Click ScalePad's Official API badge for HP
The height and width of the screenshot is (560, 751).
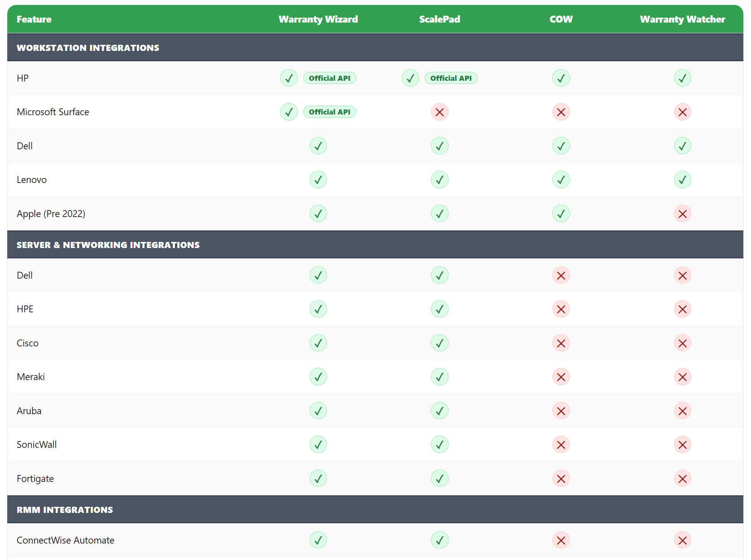coord(451,78)
